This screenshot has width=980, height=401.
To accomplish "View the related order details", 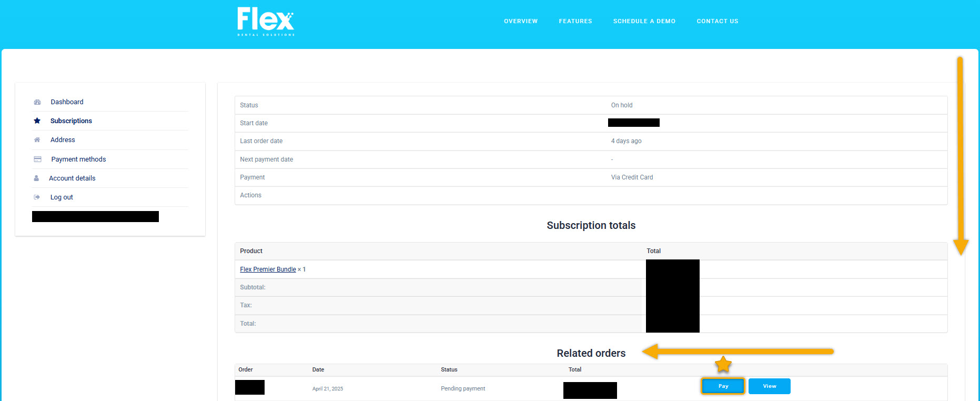I will [770, 386].
